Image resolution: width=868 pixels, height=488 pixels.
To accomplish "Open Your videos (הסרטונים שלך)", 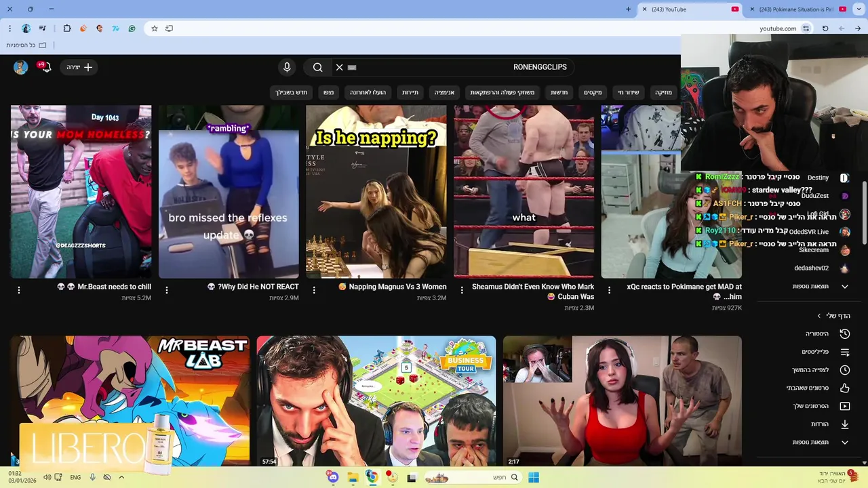I will coord(821,406).
